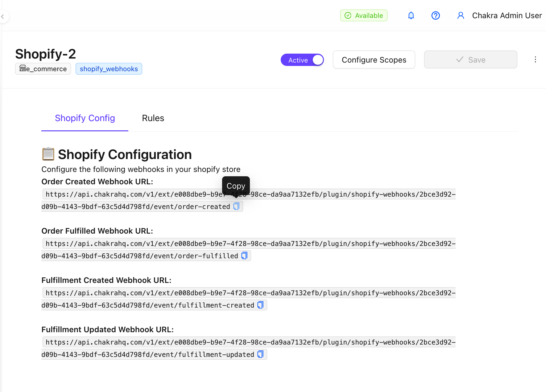Click the Available status badge

click(x=364, y=15)
